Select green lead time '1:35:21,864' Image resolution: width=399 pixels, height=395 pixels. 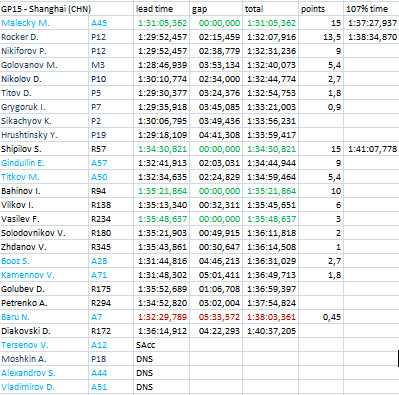tap(162, 191)
